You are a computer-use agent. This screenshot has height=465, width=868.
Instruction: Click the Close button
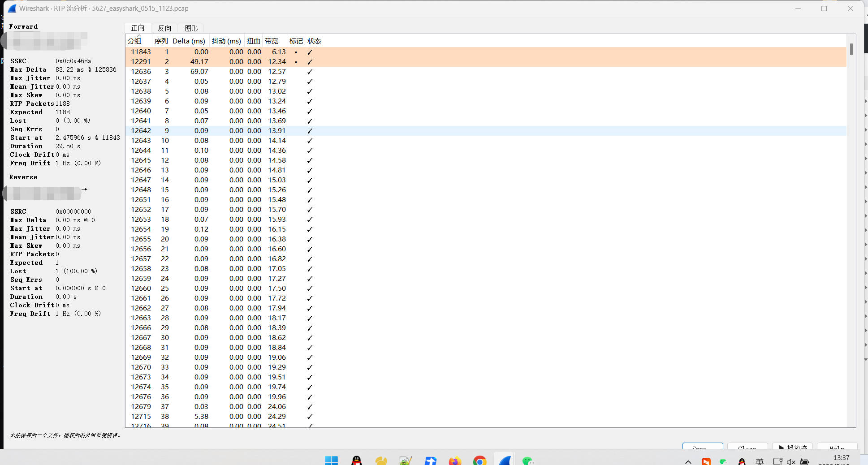coord(747,446)
